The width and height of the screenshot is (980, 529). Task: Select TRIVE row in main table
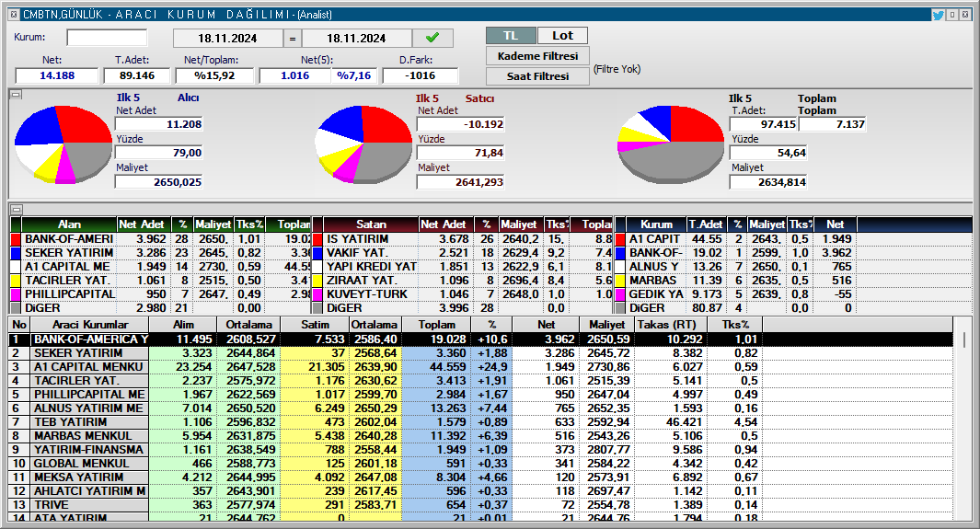tap(480, 505)
